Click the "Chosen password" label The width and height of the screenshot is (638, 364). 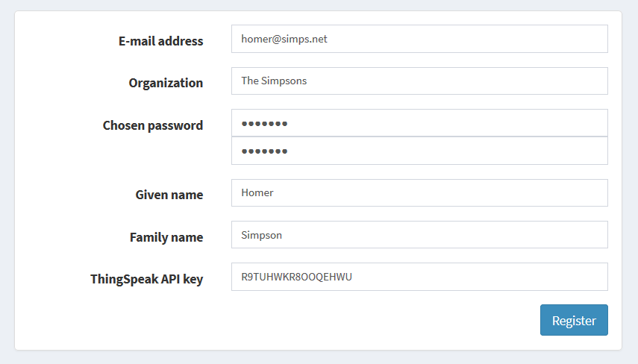tap(152, 125)
